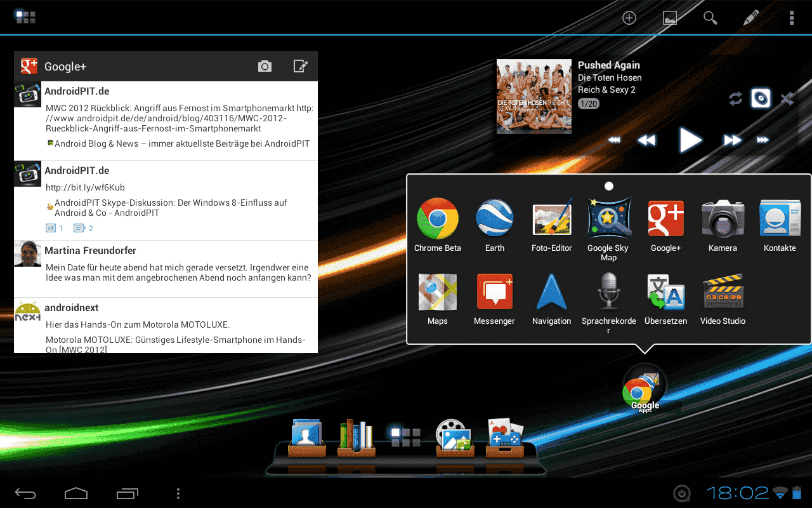The image size is (812, 508).
Task: Tap the Android home button
Action: 76,493
